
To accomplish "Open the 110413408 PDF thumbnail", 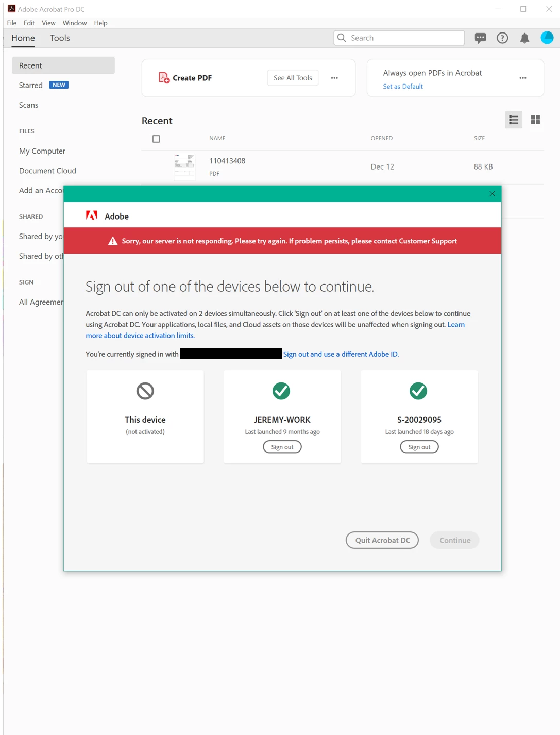I will point(184,166).
